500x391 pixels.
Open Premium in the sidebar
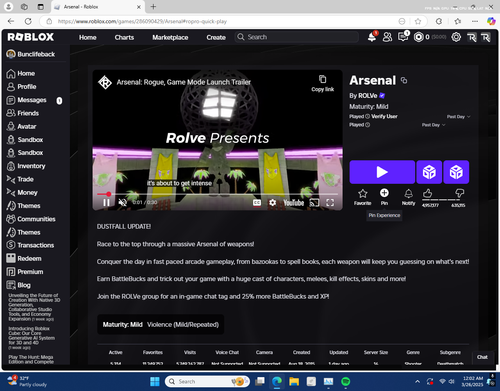[25, 272]
